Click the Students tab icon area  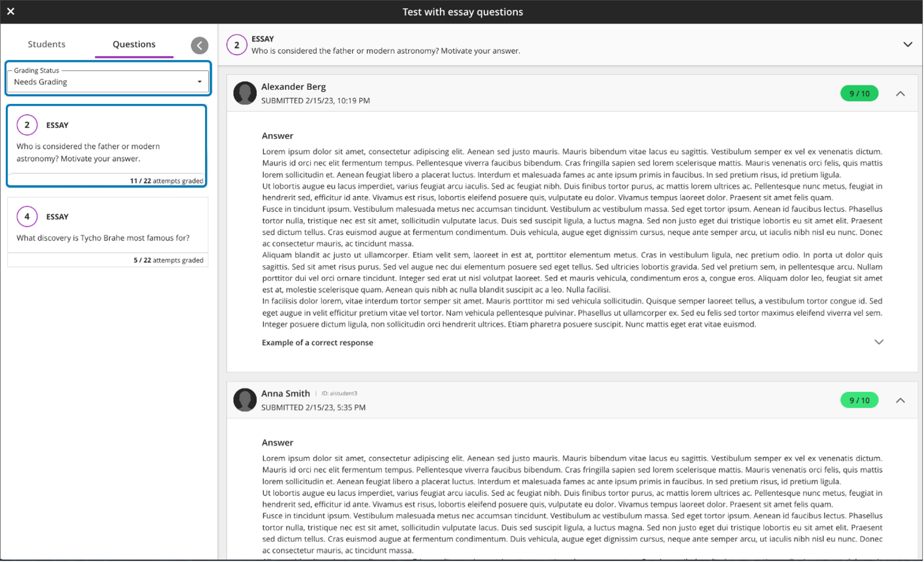[46, 44]
